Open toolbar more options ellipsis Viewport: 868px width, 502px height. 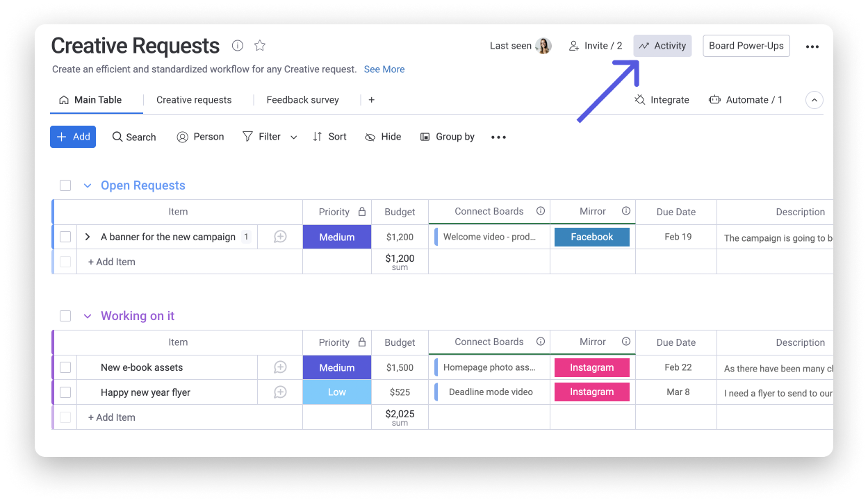click(498, 137)
